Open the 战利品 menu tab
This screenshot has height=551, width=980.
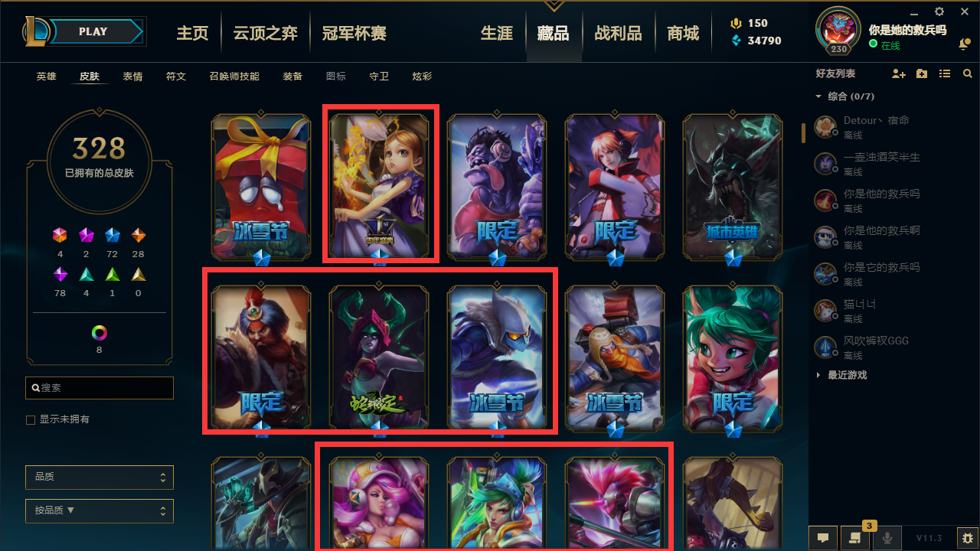[618, 33]
